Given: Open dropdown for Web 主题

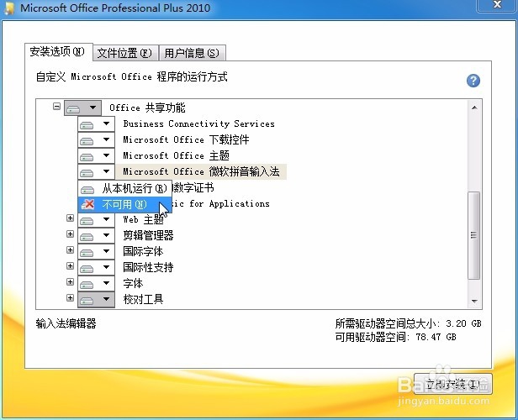Looking at the screenshot, I should pyautogui.click(x=96, y=220).
